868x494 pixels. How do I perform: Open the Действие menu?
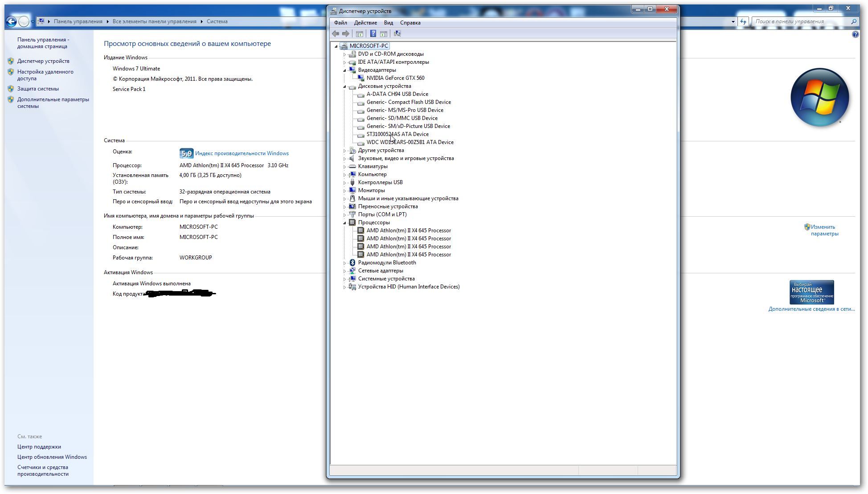click(365, 23)
